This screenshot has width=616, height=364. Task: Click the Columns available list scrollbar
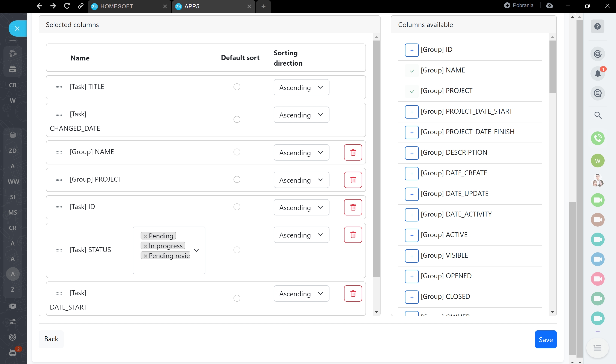[x=552, y=66]
